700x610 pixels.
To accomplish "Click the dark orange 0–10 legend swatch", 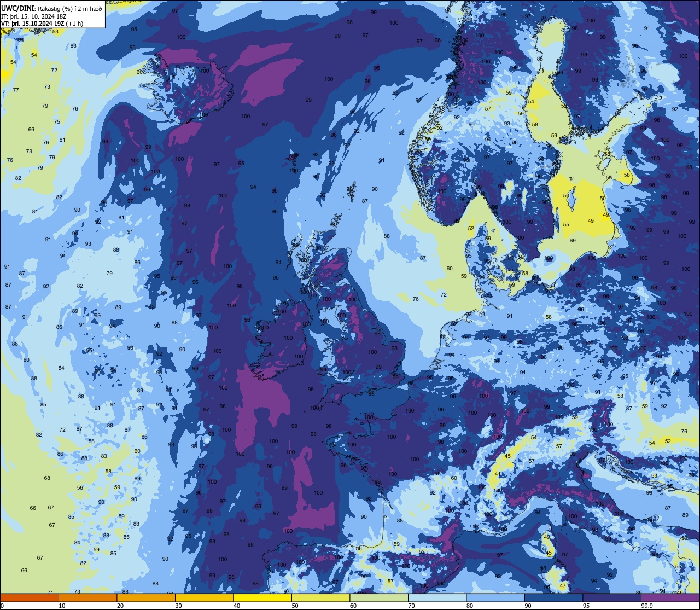I will click(x=30, y=598).
